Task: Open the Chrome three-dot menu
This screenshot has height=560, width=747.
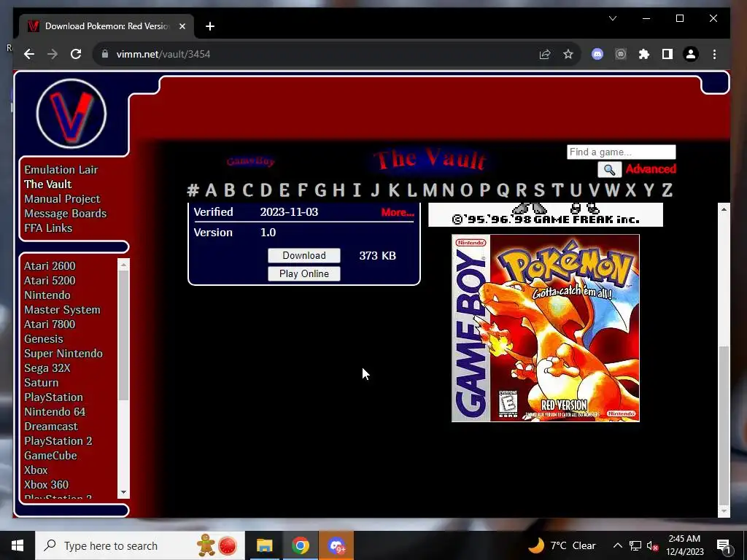Action: pos(714,54)
